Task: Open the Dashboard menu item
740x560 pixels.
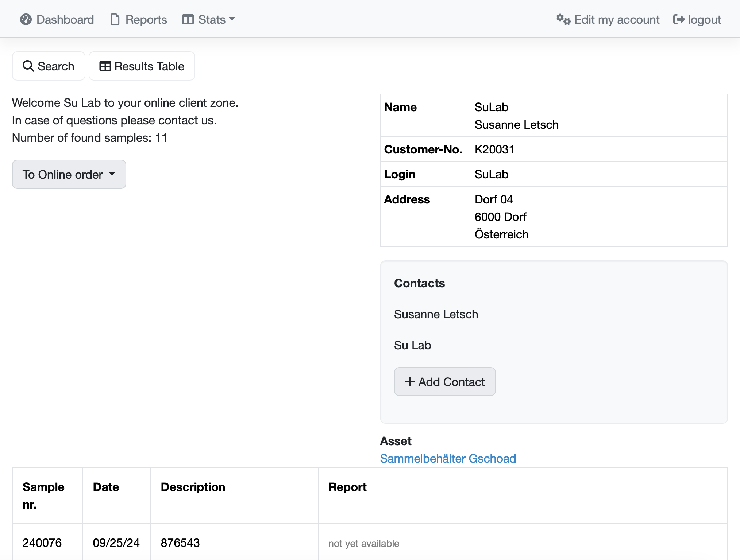Action: coord(65,19)
